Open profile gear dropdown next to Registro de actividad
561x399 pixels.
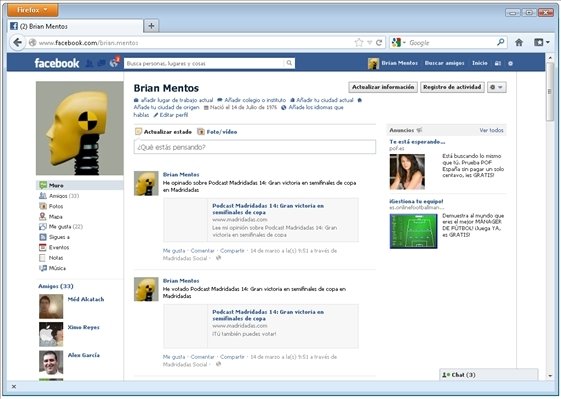tap(497, 87)
